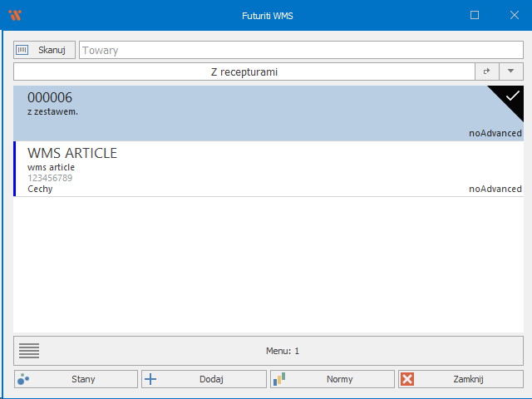This screenshot has width=532, height=399.
Task: Click the Futuriti WMS logo icon
Action: 15,15
